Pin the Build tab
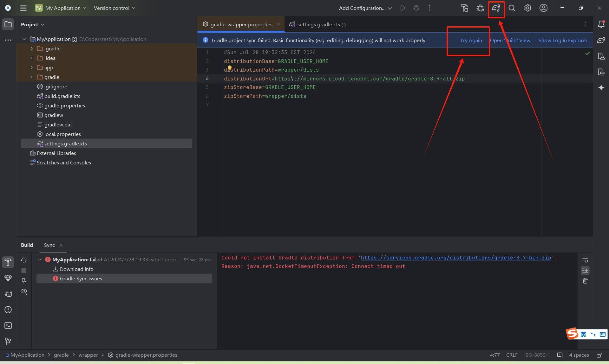Viewport: 609px width, 364px height. (24, 281)
